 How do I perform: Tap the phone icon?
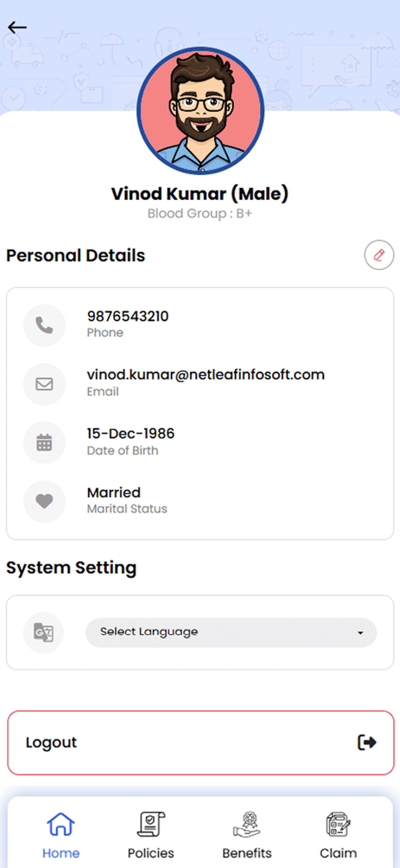44,325
